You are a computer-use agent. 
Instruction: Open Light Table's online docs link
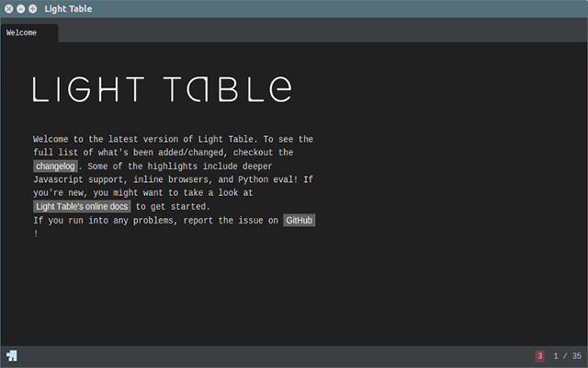82,206
